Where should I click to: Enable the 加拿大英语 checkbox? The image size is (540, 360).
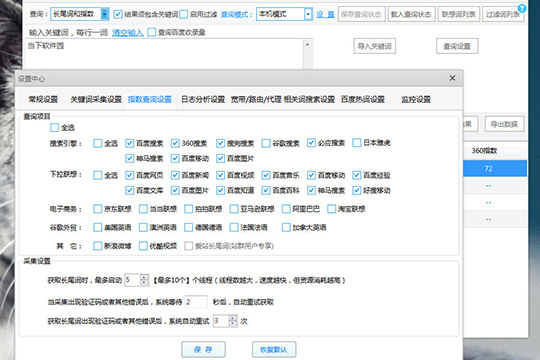tap(286, 227)
